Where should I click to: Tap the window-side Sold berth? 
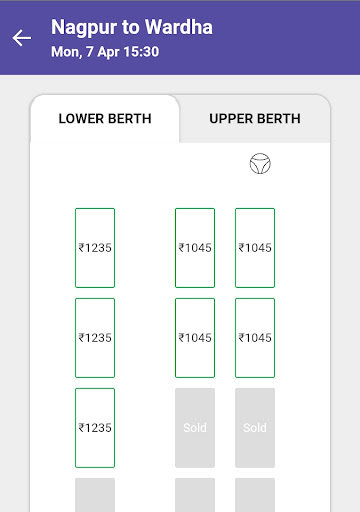(255, 428)
